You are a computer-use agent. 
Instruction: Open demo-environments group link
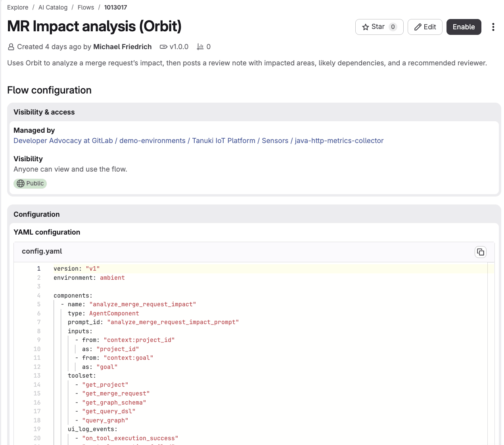point(152,141)
